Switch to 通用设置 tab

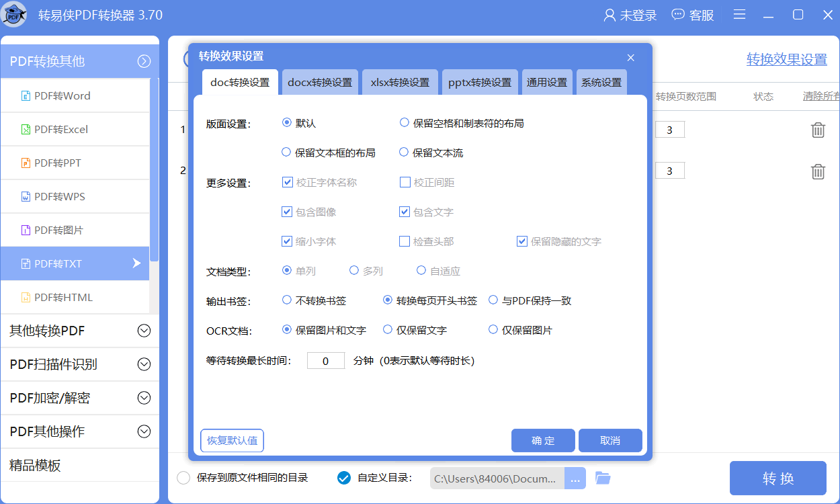tap(547, 82)
